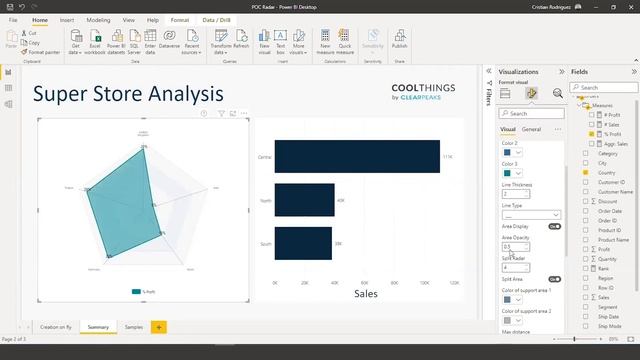Screen dimensions: 640x360
Task: Open Build visual pane icon
Action: point(505,93)
